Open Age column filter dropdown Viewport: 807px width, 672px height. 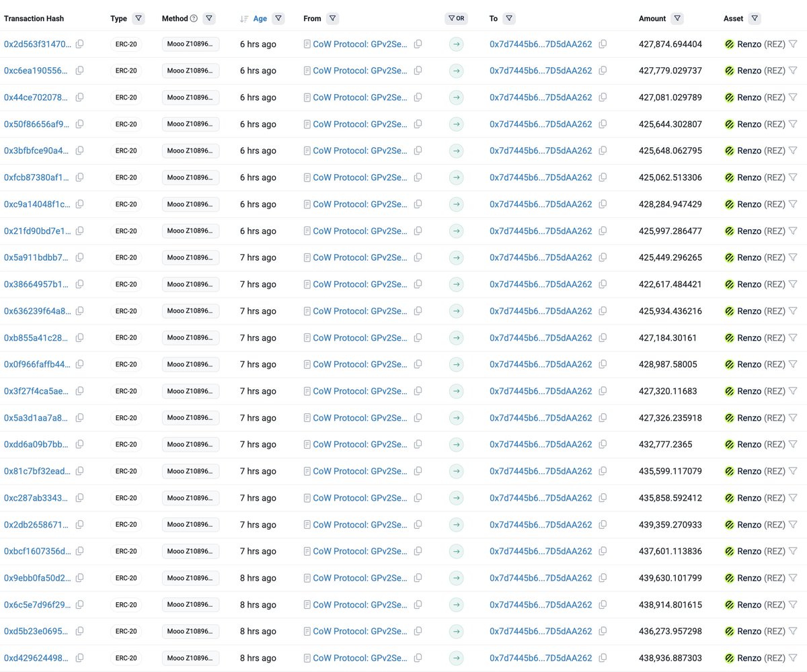tap(278, 19)
